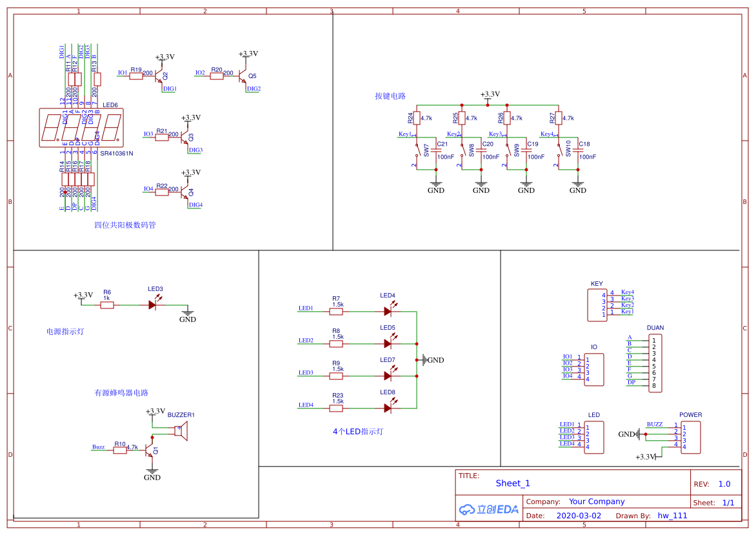
Task: Click the sheet number 1/1
Action: [x=728, y=503]
